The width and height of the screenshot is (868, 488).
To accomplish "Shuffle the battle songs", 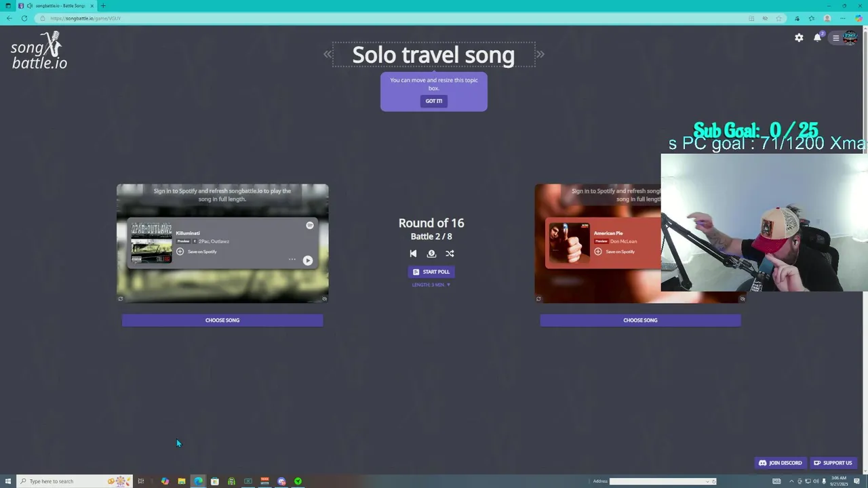I will pos(450,253).
